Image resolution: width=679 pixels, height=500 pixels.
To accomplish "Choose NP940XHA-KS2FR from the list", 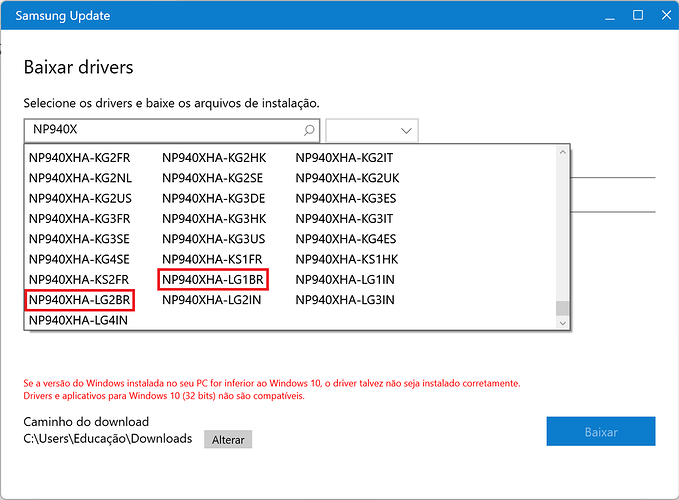I will pos(79,280).
